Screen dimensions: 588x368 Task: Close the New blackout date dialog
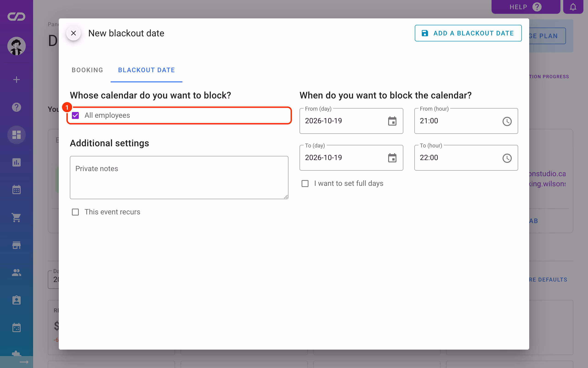pyautogui.click(x=73, y=33)
